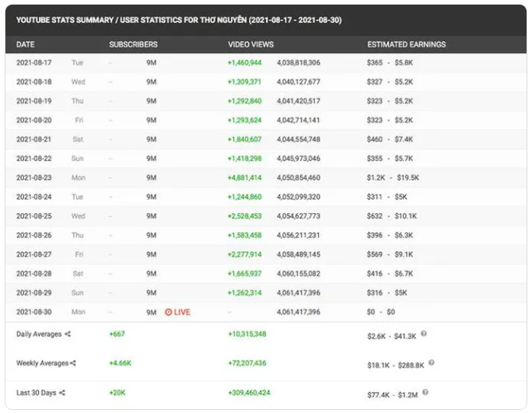Click the VIDEO VIEWS column header
The height and width of the screenshot is (413, 532).
pyautogui.click(x=250, y=44)
